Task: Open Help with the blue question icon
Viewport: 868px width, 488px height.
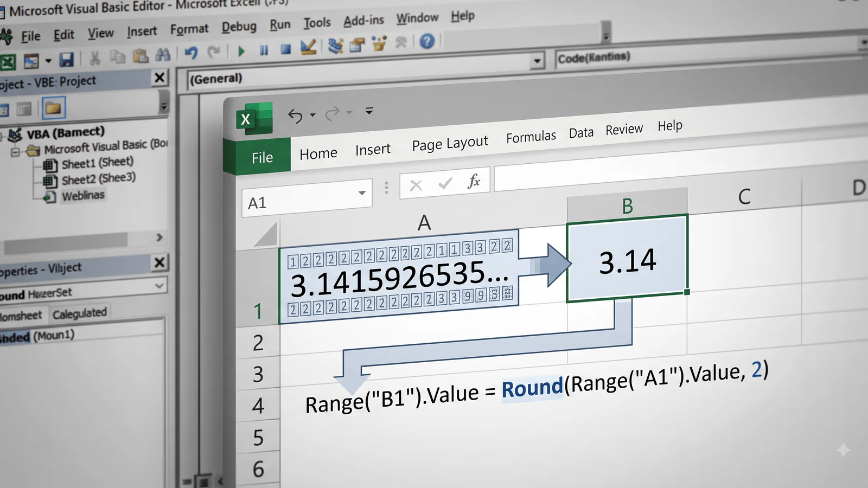Action: [x=427, y=41]
